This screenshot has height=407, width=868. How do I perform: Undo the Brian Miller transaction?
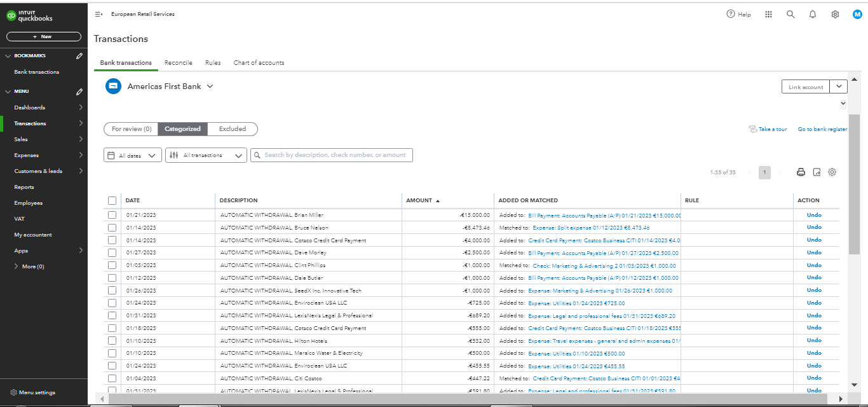(x=814, y=215)
